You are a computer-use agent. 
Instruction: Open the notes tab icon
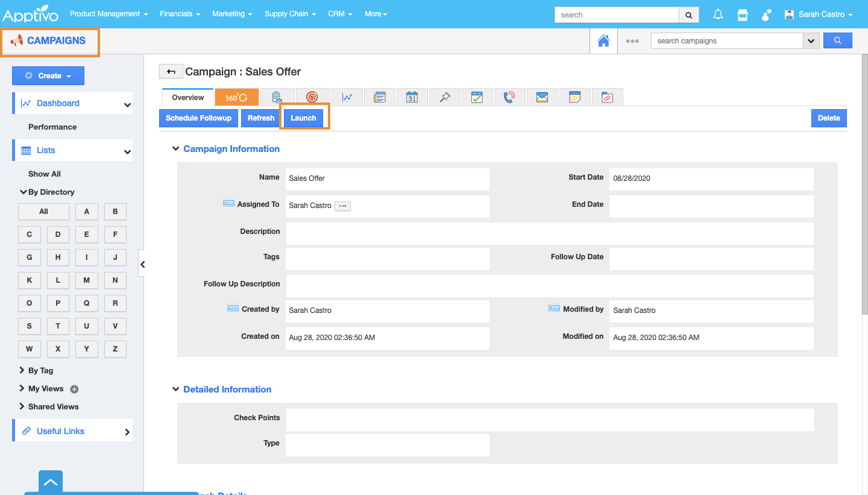574,97
